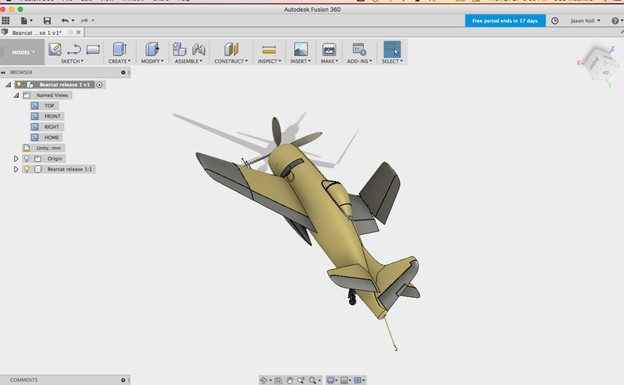Select the Bearcat release document tab
Viewport: 624px width, 385px height.
tap(37, 33)
